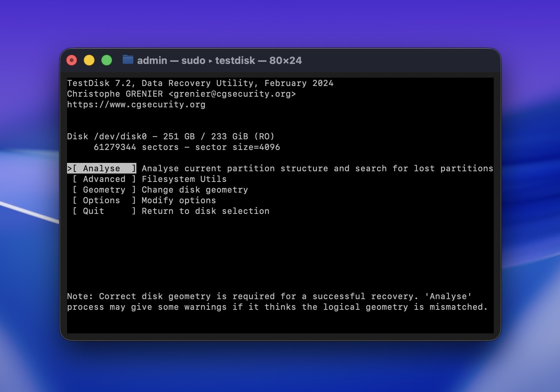Image resolution: width=560 pixels, height=392 pixels.
Task: Click the red close button
Action: click(x=71, y=60)
